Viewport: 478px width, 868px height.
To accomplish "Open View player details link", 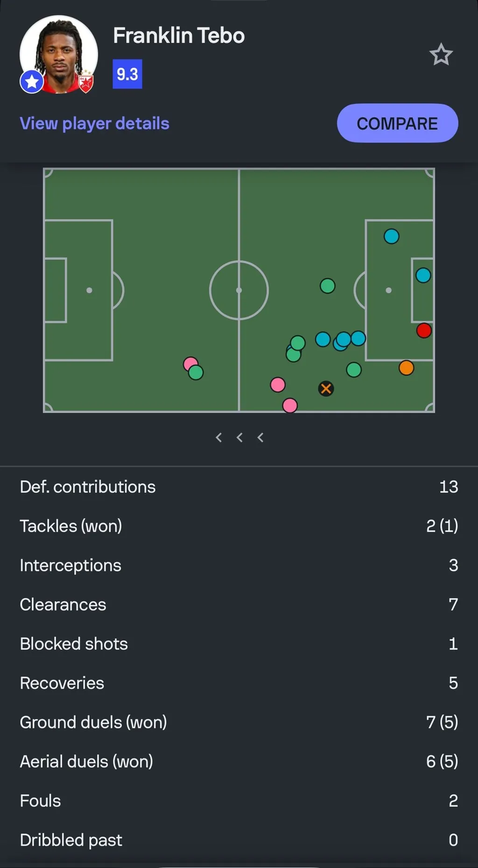I will pyautogui.click(x=94, y=124).
